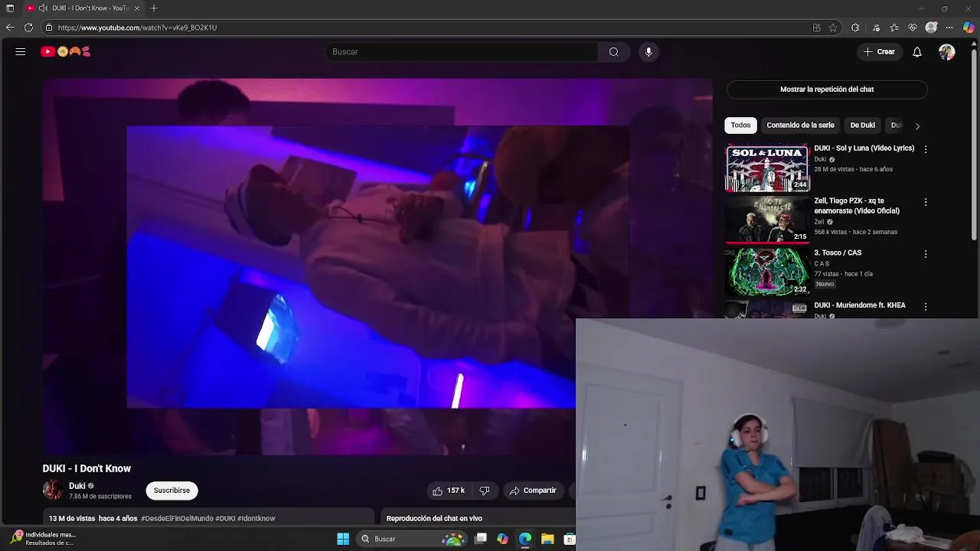The width and height of the screenshot is (980, 551).
Task: Open the YouTube account avatar menu
Action: click(x=947, y=52)
